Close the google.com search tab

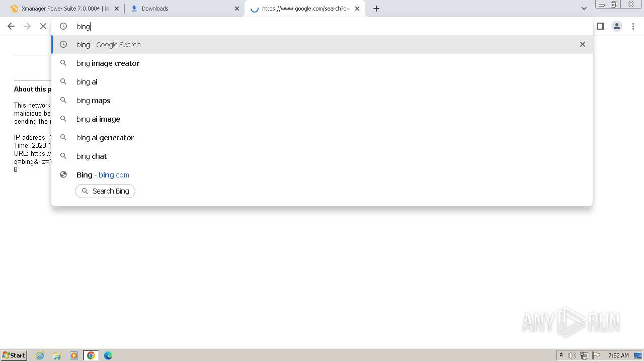[357, 9]
